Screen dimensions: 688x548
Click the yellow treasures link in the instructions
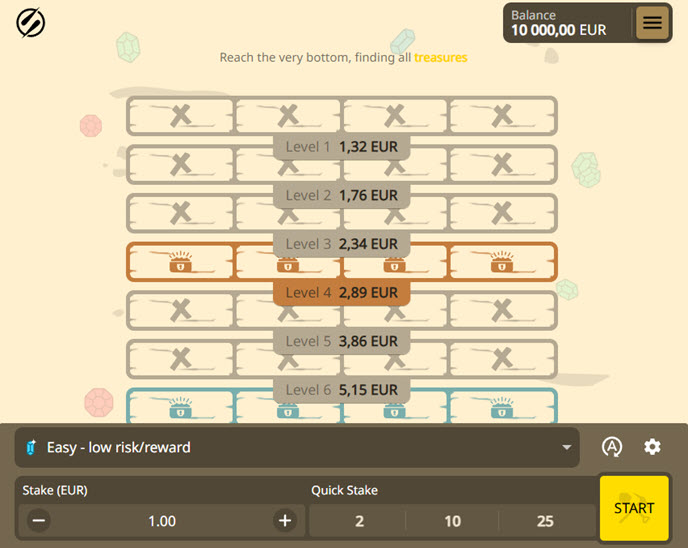[440, 58]
